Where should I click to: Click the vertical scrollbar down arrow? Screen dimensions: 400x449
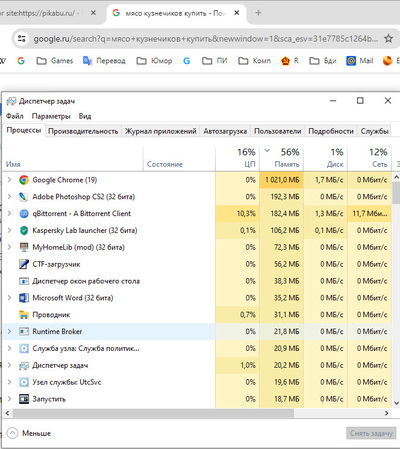396,403
